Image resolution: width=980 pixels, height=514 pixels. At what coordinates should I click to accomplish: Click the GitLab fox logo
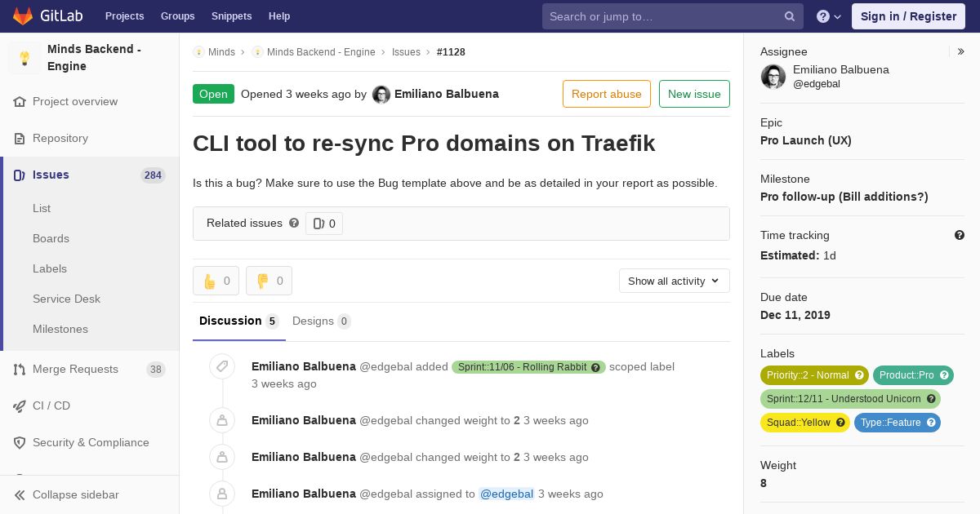[x=23, y=16]
